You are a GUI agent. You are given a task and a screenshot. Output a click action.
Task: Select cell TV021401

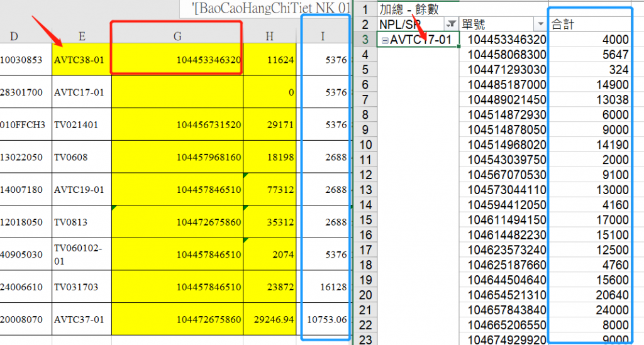(x=82, y=124)
